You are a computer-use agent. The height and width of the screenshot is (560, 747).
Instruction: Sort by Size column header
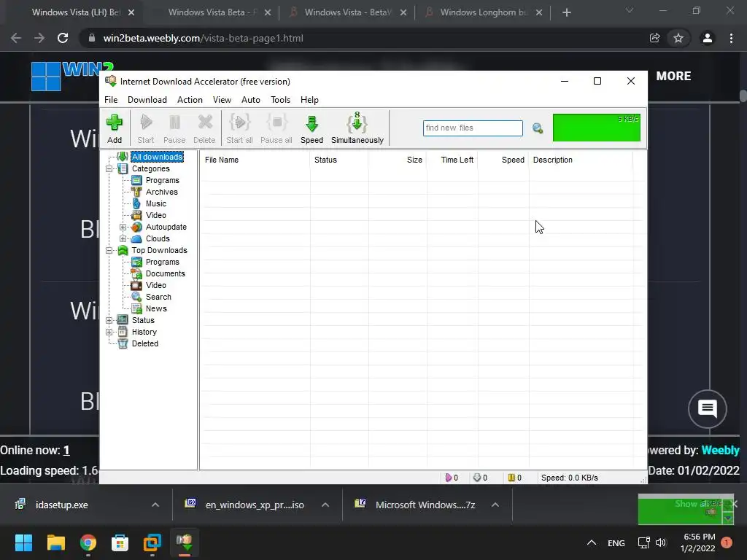pos(398,160)
